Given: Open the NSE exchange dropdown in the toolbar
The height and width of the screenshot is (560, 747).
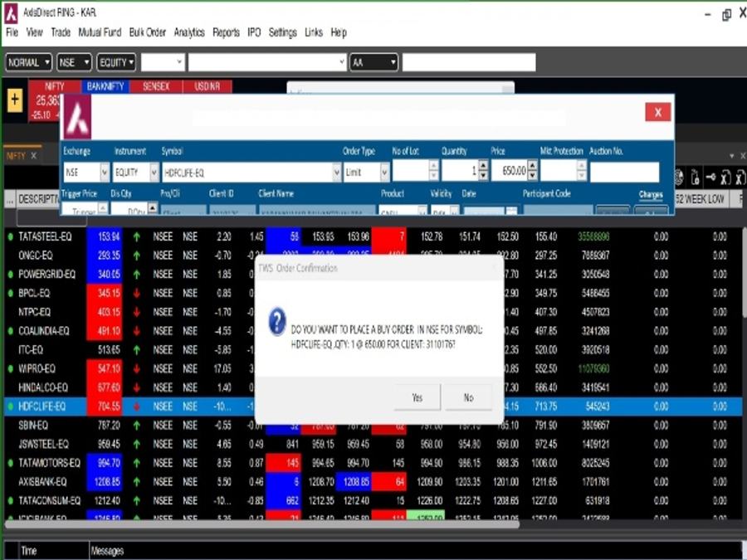Looking at the screenshot, I should click(x=74, y=62).
